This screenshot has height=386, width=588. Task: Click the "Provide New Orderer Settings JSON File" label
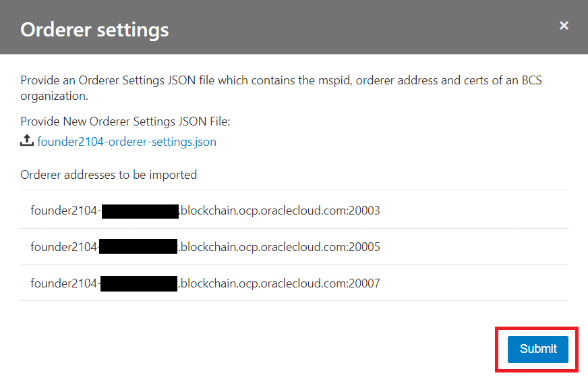pos(125,121)
